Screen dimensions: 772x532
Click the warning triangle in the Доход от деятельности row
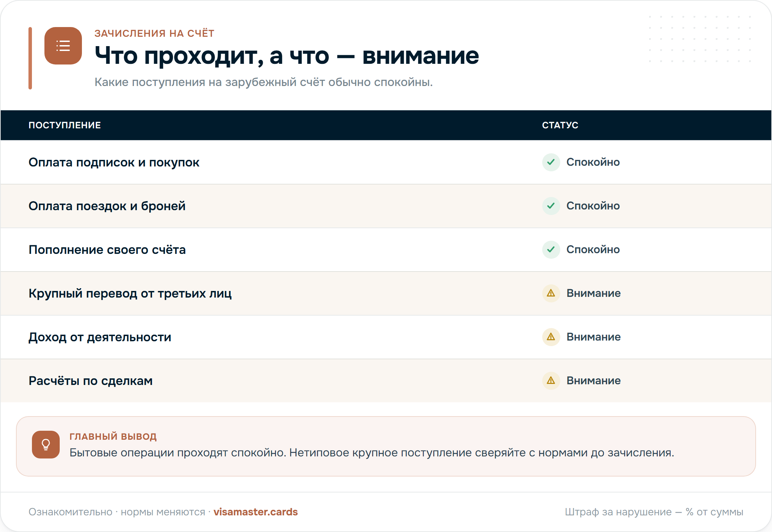551,337
